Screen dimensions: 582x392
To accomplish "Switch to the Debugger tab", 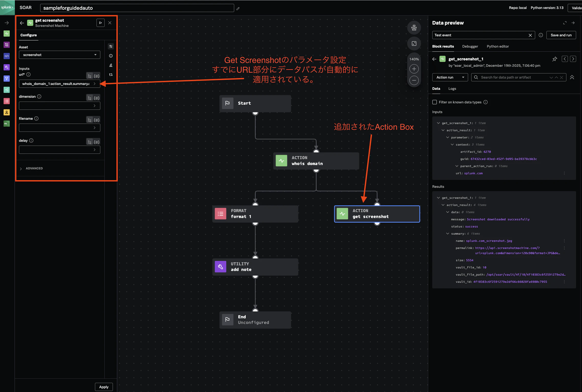I will (470, 46).
